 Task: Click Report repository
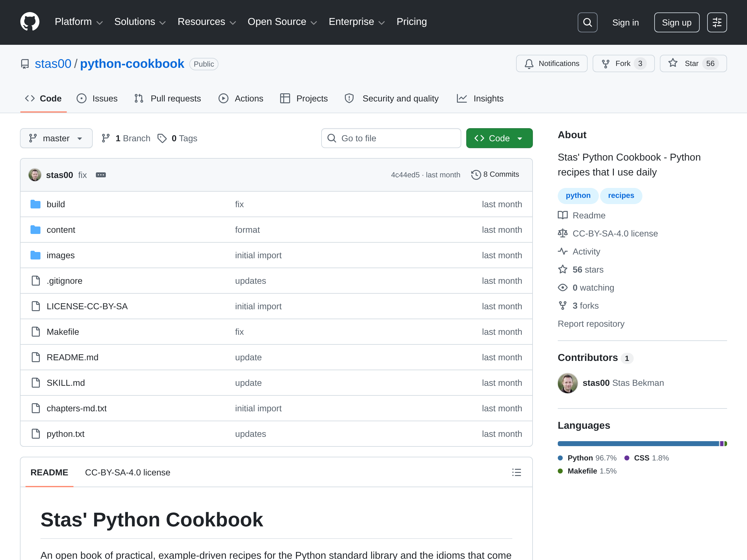coord(591,324)
